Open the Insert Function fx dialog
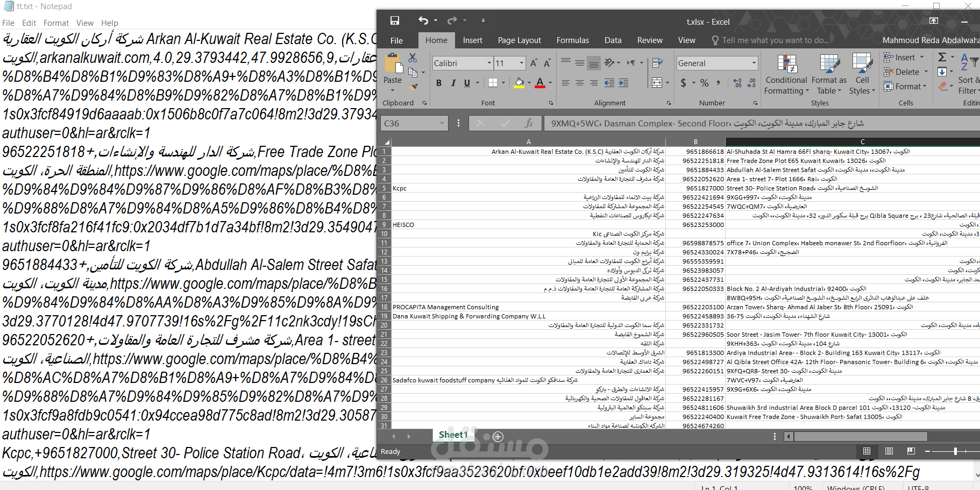 (x=529, y=123)
